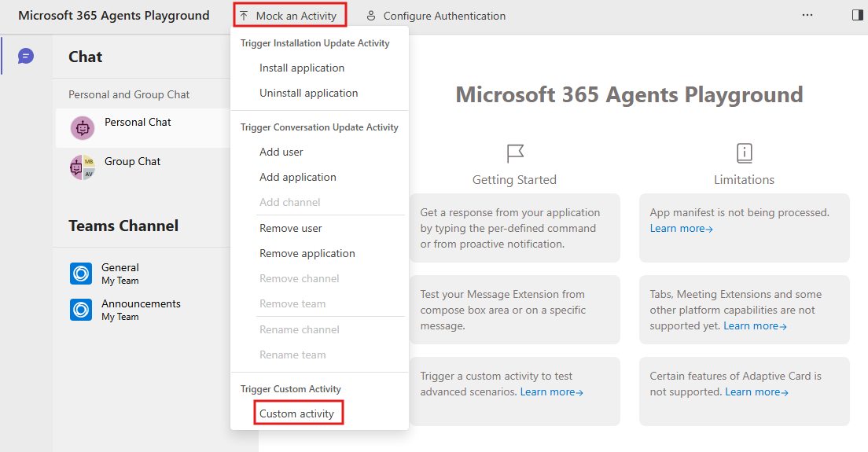Click Remove application menu entry
This screenshot has width=868, height=452.
(307, 254)
